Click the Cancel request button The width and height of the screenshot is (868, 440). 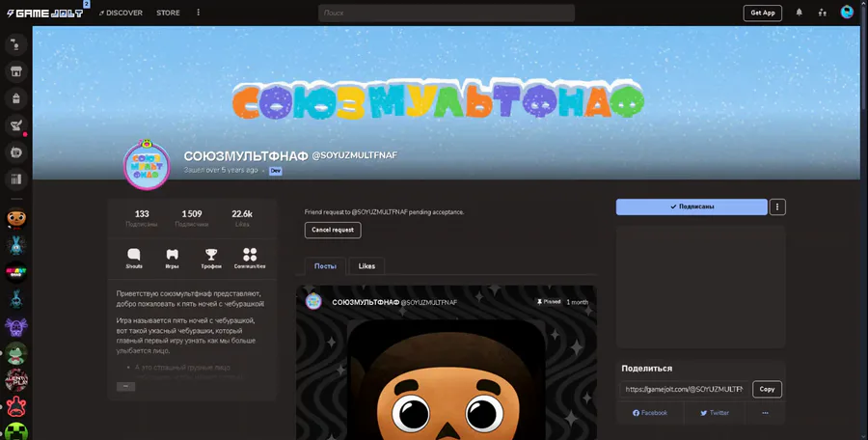[333, 230]
